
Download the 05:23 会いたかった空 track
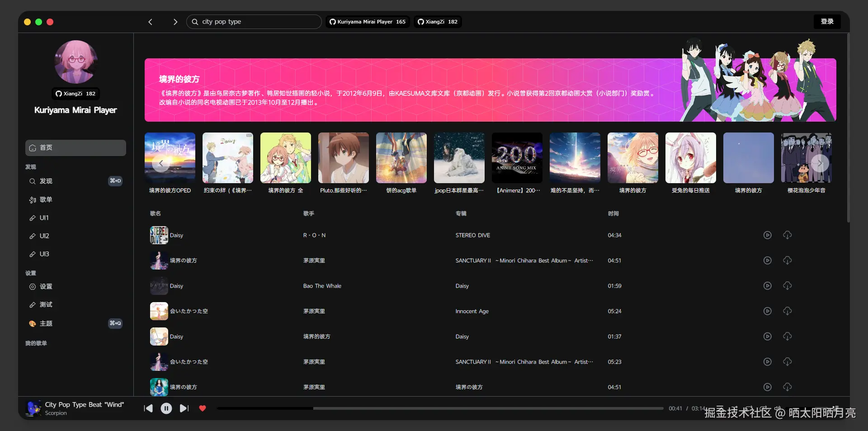[x=788, y=362]
